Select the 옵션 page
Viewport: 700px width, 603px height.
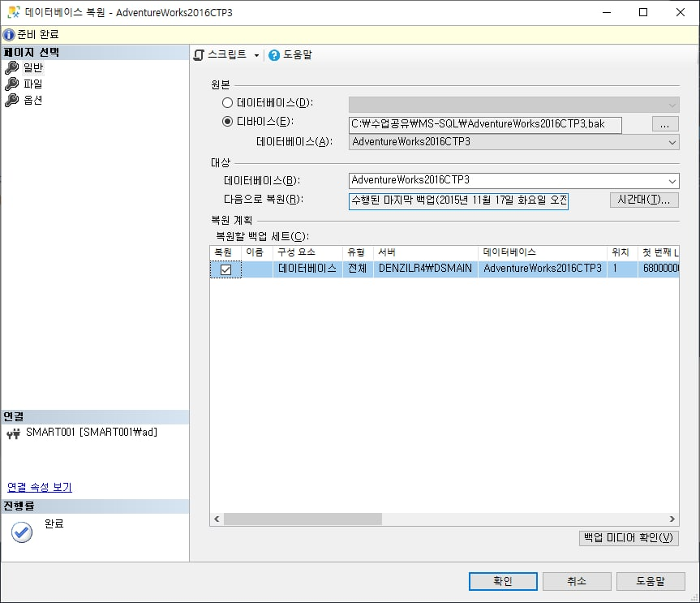pyautogui.click(x=33, y=100)
